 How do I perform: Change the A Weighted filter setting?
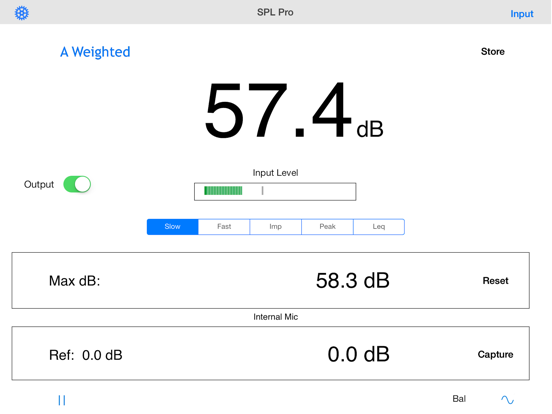[x=95, y=52]
